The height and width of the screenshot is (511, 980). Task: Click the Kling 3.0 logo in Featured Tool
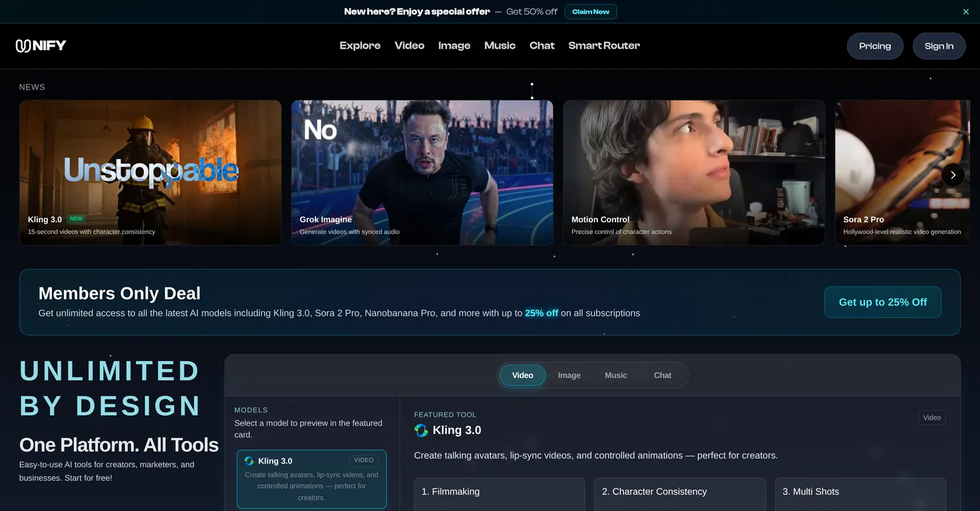(421, 430)
